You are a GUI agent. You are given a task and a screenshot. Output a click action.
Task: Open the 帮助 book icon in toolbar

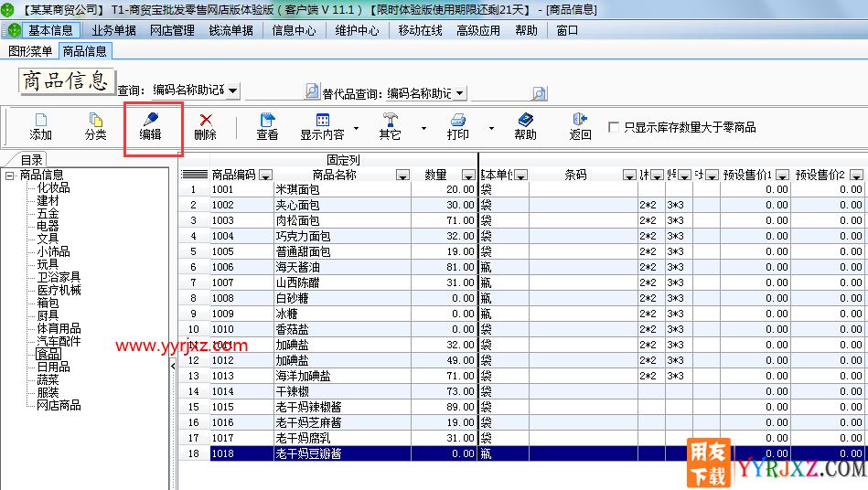(x=525, y=120)
